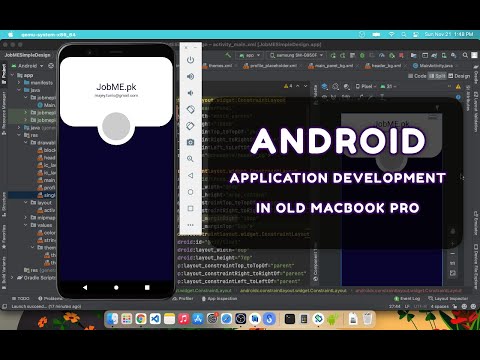The height and width of the screenshot is (360, 480).
Task: Tap the phone screen home navigation button
Action: click(x=116, y=287)
